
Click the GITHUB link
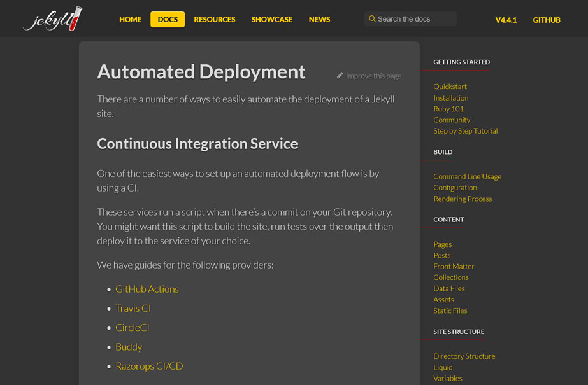tap(546, 20)
